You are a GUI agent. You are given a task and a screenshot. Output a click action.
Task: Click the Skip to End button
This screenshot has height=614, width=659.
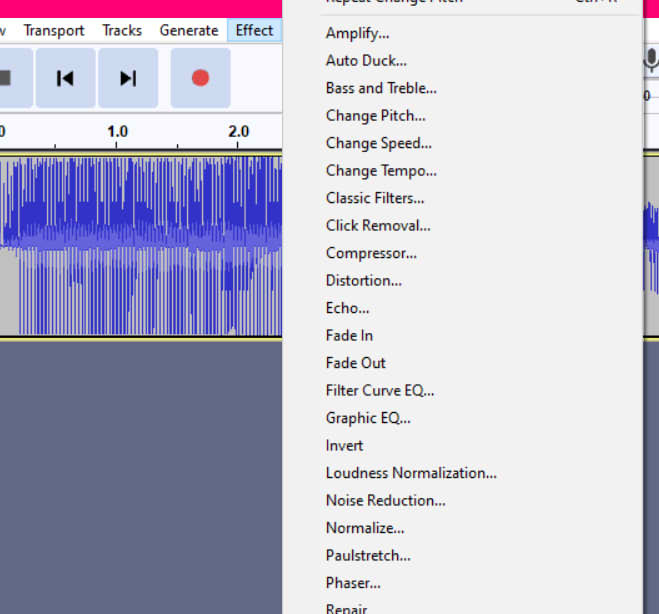[128, 78]
